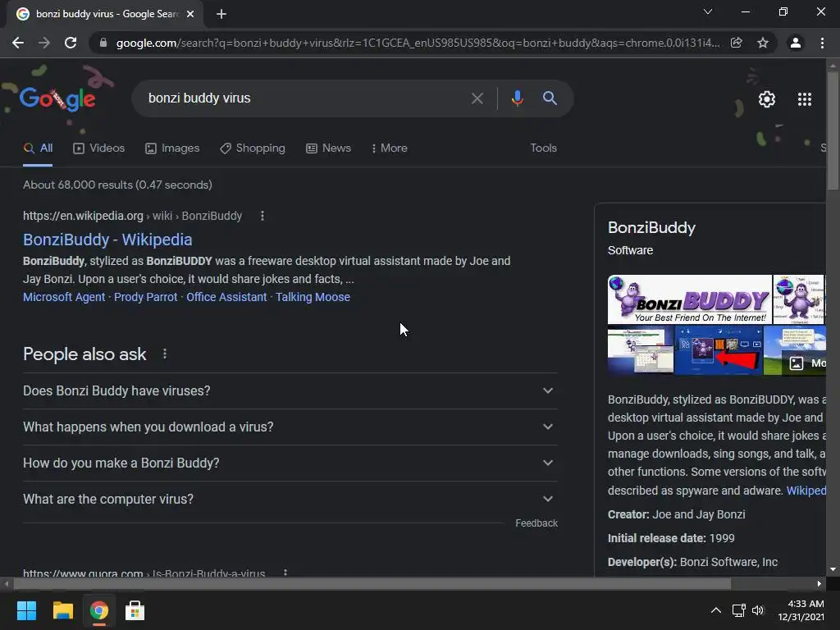Image resolution: width=840 pixels, height=630 pixels.
Task: Open the BonziBuddy - Wikipedia result
Action: pyautogui.click(x=107, y=240)
